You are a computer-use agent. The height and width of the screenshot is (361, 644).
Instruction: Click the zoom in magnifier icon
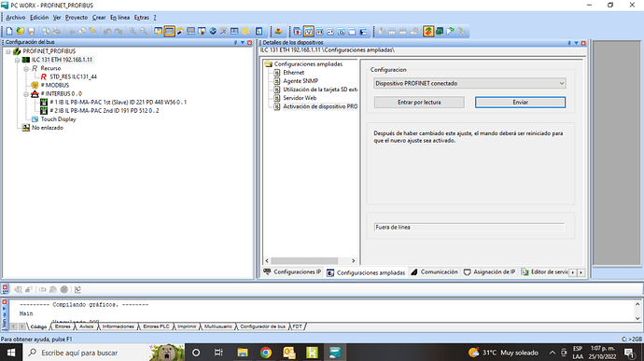tap(133, 31)
